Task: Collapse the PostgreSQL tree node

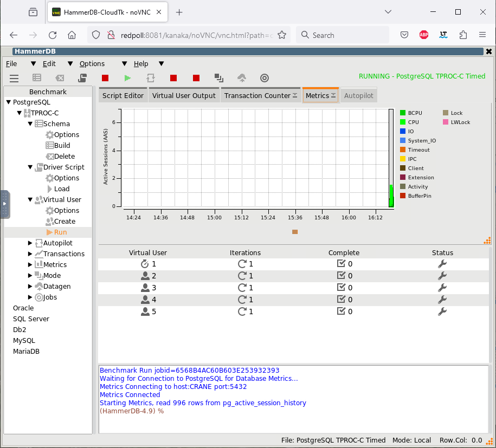Action: tap(9, 102)
